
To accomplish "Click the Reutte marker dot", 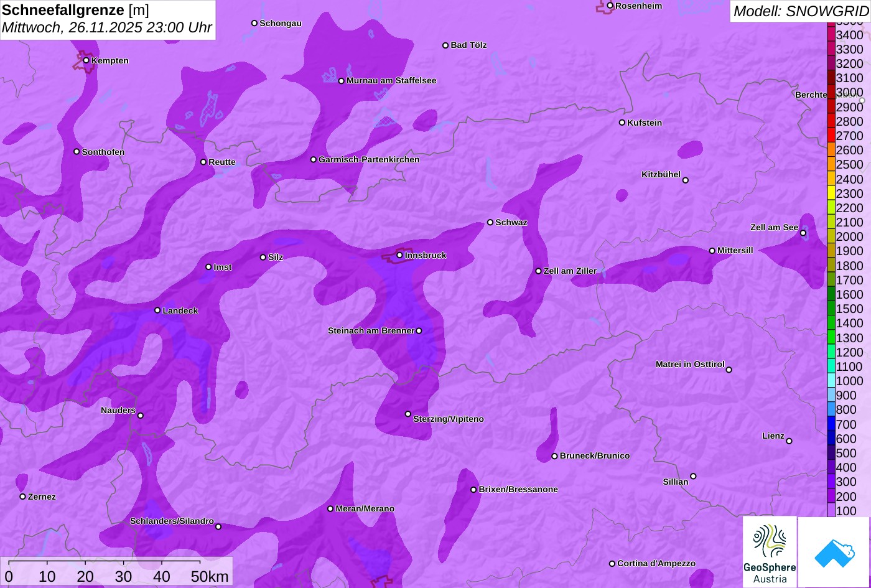I will click(203, 162).
